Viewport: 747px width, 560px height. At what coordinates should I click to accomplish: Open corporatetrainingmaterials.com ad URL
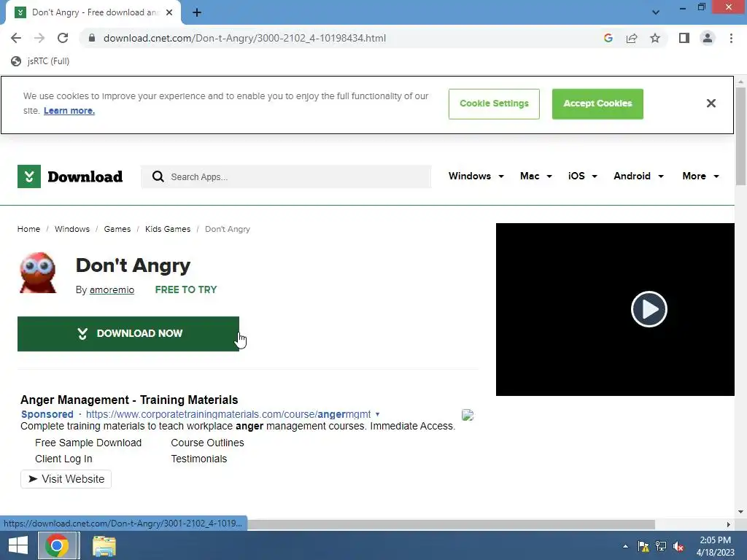(x=228, y=414)
